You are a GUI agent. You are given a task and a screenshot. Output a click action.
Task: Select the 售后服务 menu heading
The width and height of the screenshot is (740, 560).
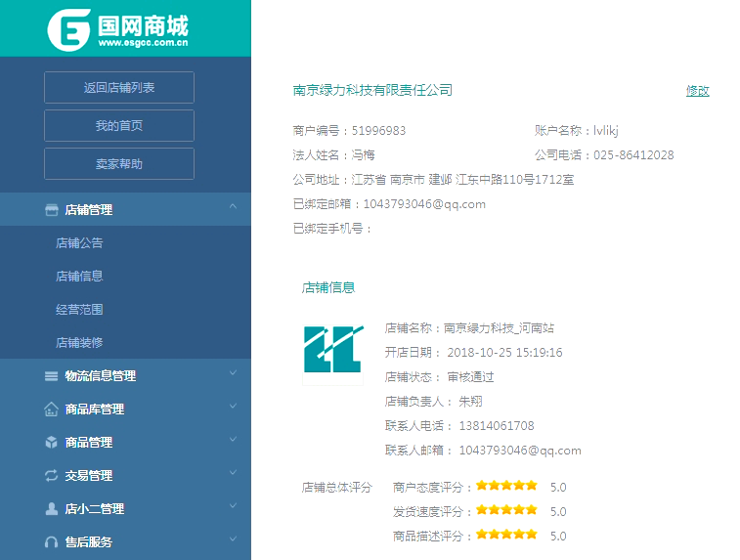89,542
